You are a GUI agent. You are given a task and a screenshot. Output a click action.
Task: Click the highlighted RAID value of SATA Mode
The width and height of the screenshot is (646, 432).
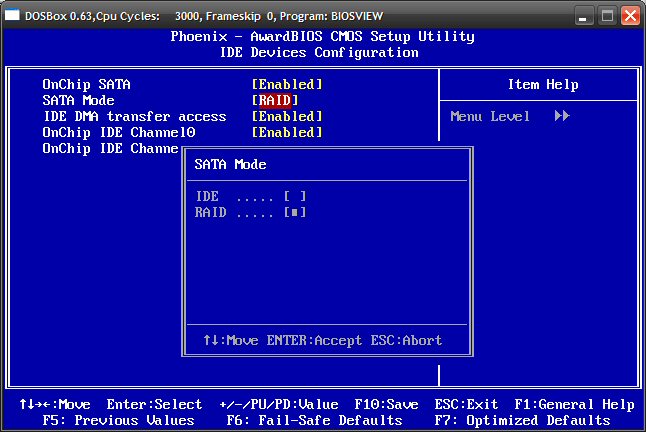click(275, 100)
